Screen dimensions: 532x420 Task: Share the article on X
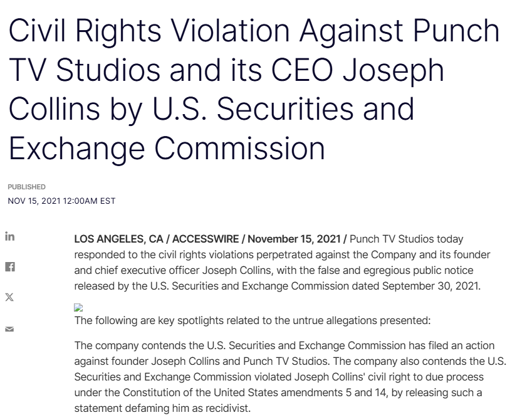(x=9, y=298)
